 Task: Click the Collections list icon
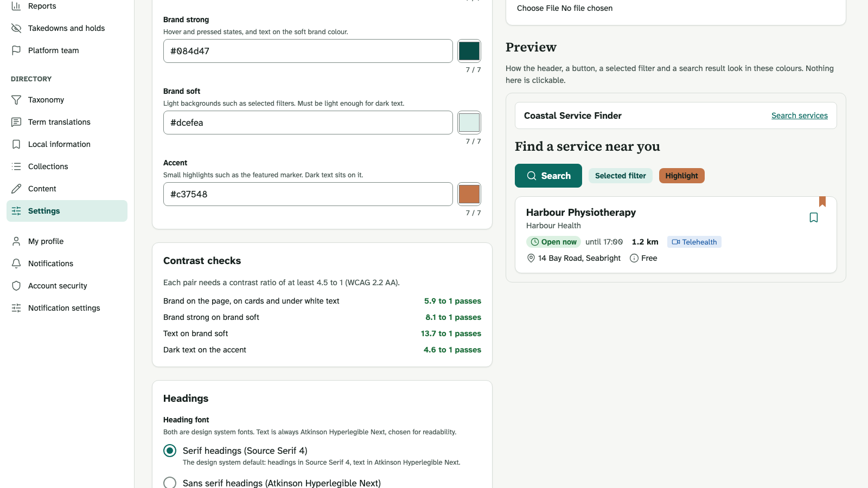click(16, 166)
